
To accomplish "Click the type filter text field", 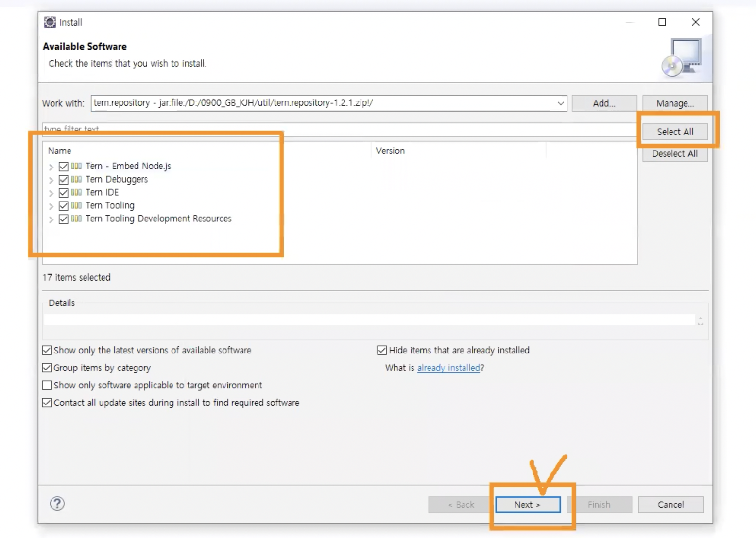I will [339, 129].
